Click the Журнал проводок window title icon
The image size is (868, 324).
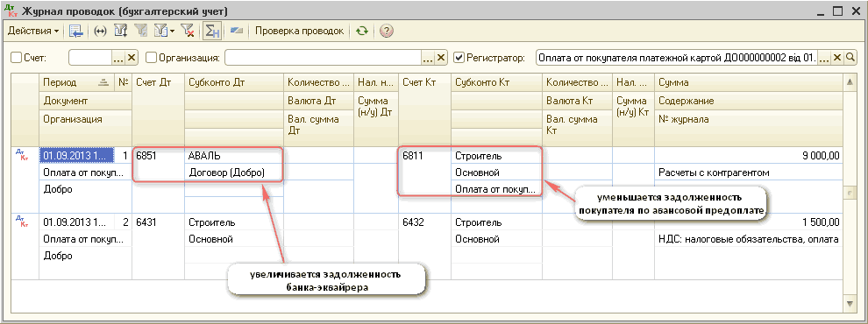coord(11,11)
